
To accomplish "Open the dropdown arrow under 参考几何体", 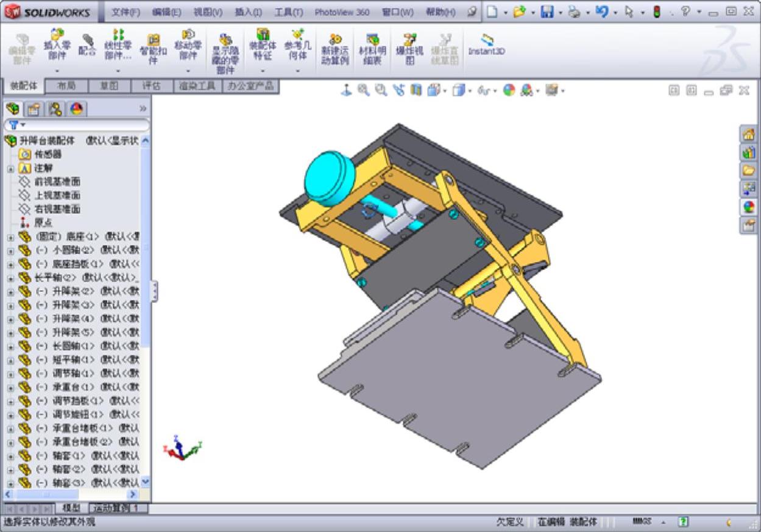I will [297, 71].
